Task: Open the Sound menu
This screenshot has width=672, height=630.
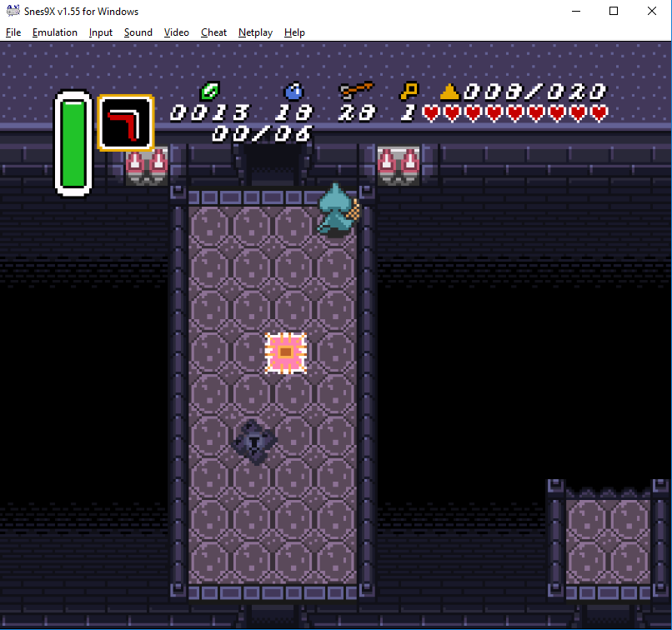Action: click(138, 32)
